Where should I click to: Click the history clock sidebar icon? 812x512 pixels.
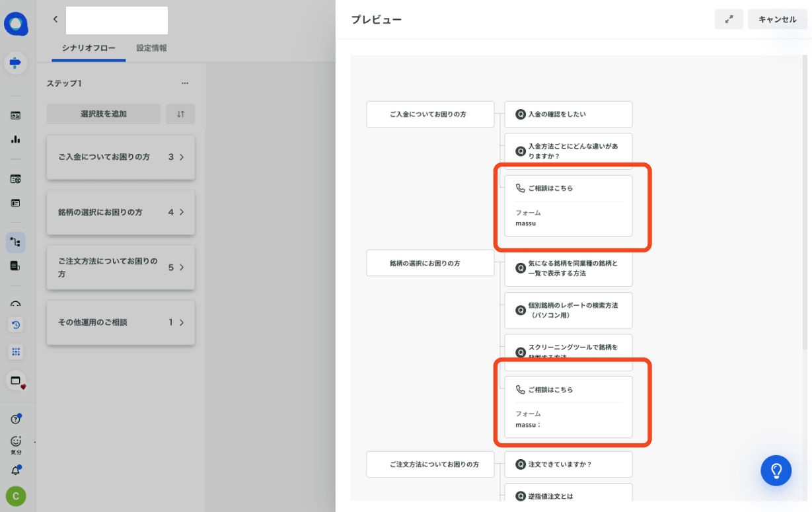[x=16, y=325]
